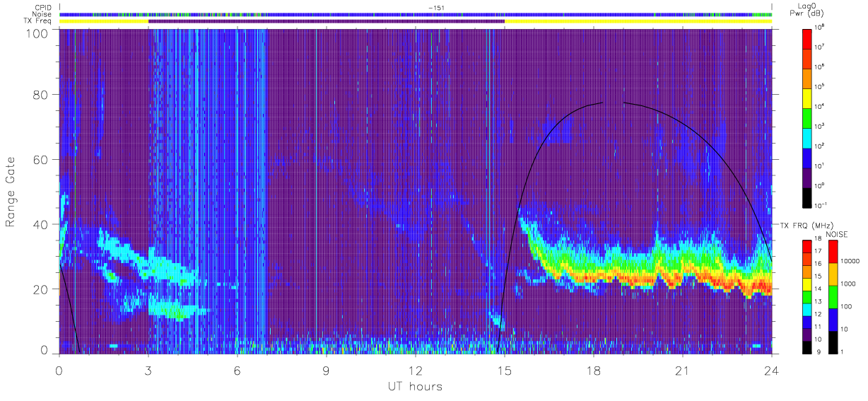The image size is (868, 401).
Task: Click the blue Noise strip above the plot
Action: [415, 14]
